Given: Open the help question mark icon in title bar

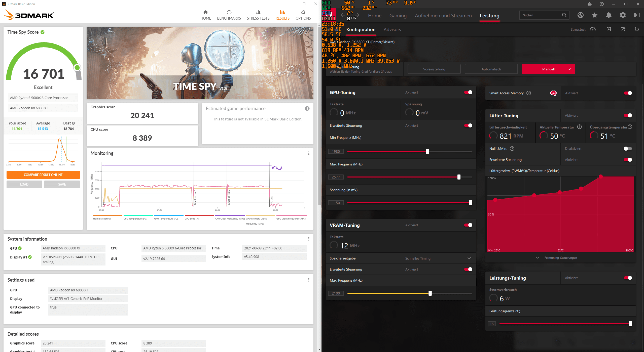Looking at the screenshot, I should pyautogui.click(x=602, y=4).
